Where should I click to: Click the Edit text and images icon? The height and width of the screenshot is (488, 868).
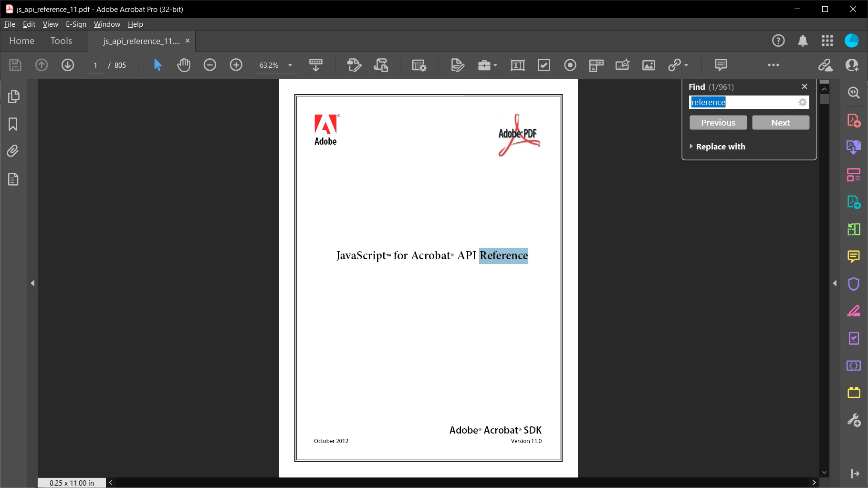(x=354, y=65)
